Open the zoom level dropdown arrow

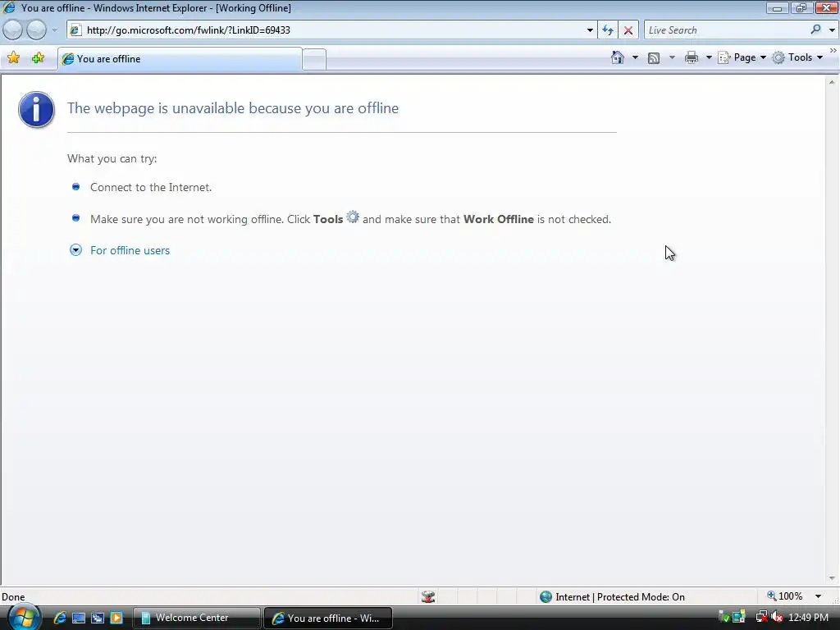pyautogui.click(x=818, y=597)
